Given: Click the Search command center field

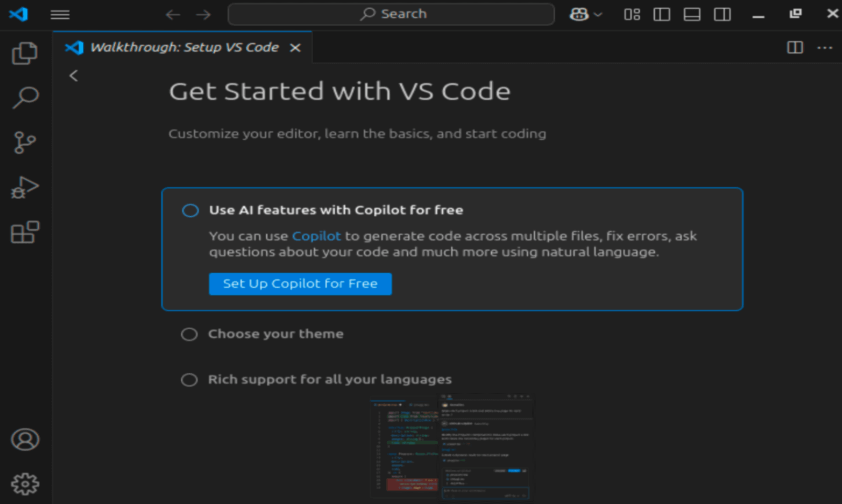Looking at the screenshot, I should click(391, 14).
